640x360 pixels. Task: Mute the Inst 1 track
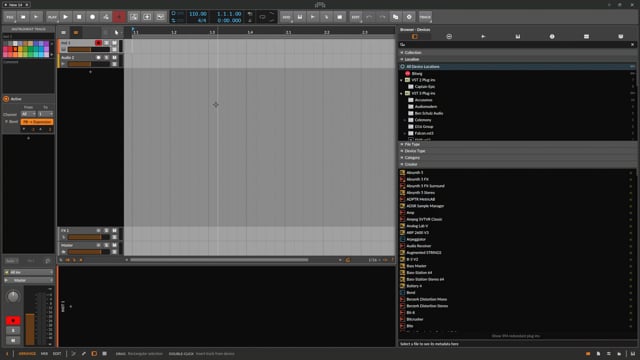114,43
